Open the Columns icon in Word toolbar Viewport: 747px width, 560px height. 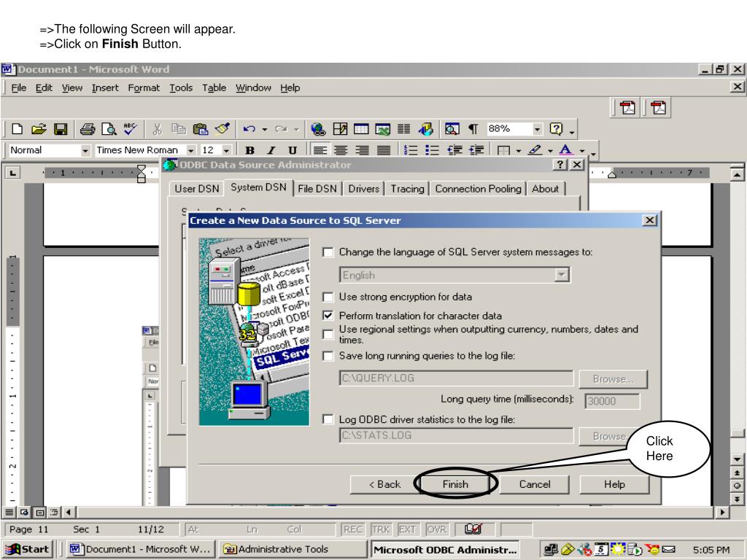(404, 129)
